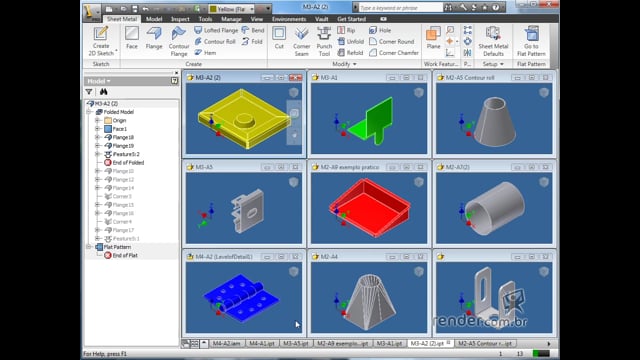
Task: Insert a Hole feature
Action: tap(380, 30)
